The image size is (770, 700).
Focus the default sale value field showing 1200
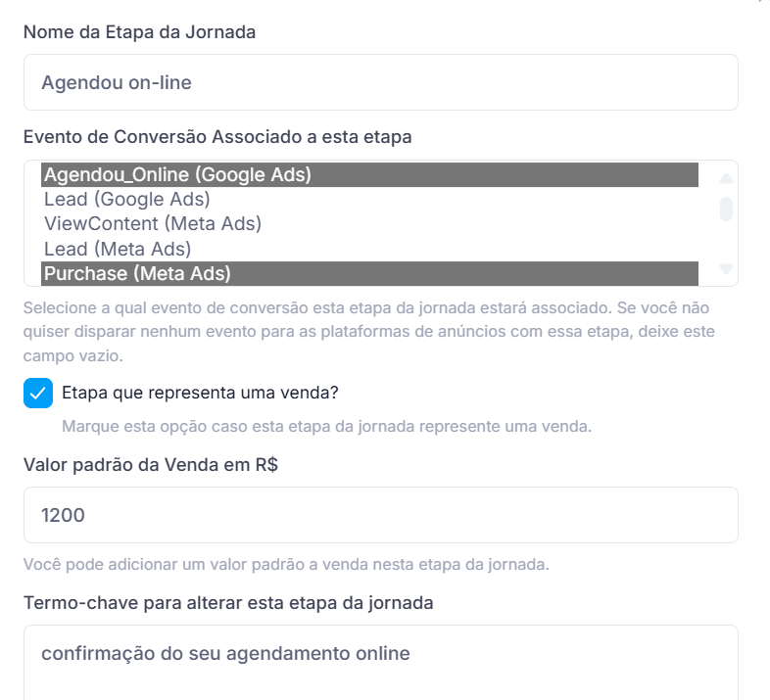(380, 515)
